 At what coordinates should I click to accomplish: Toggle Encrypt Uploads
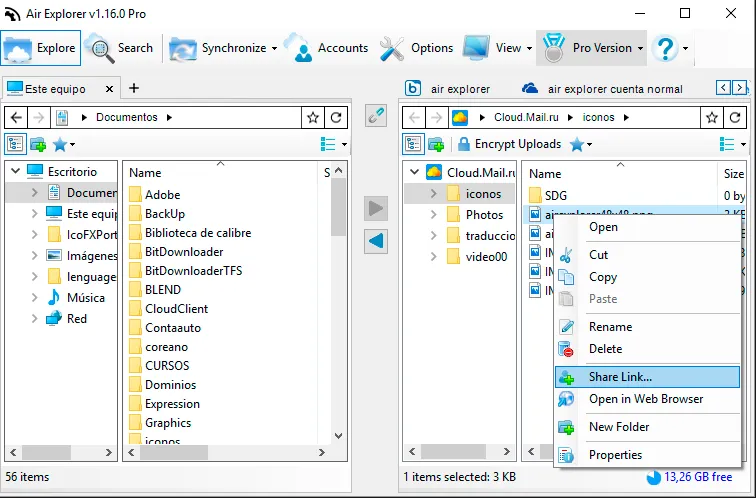point(509,144)
